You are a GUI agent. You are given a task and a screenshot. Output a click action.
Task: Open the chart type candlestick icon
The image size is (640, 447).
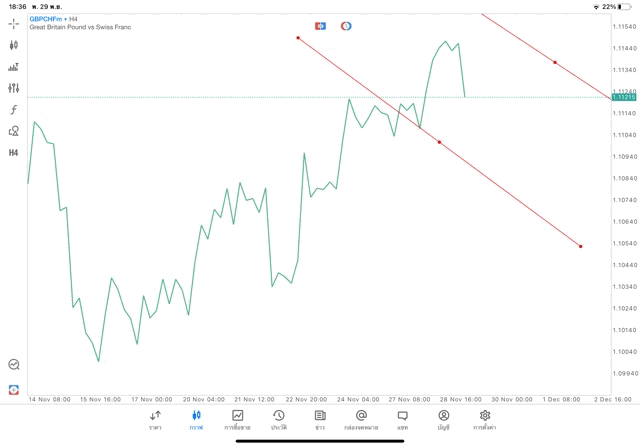click(x=14, y=45)
